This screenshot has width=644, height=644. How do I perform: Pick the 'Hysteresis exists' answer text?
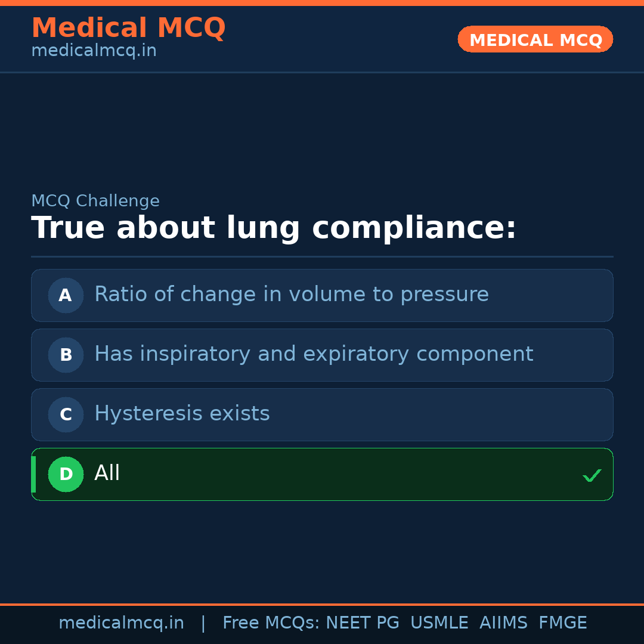tap(182, 414)
